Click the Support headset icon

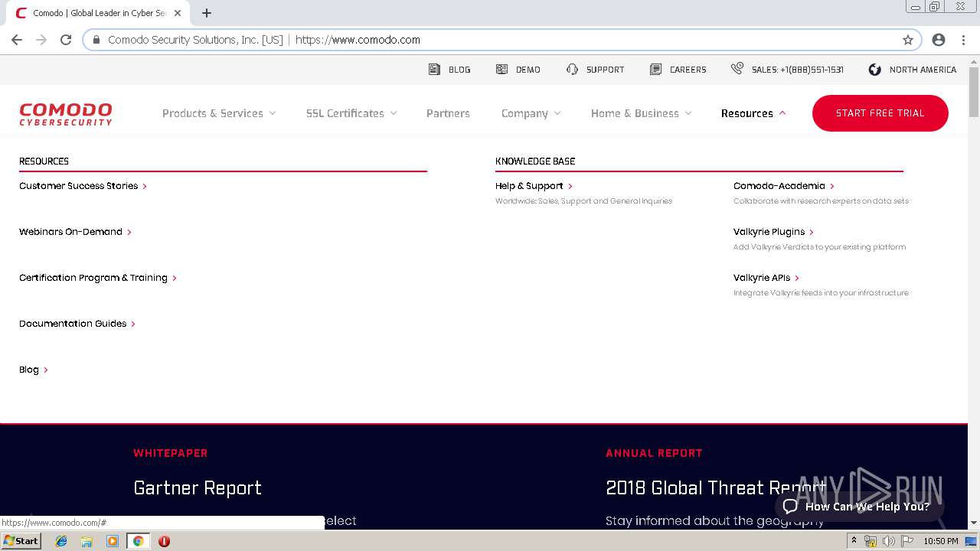(x=572, y=69)
